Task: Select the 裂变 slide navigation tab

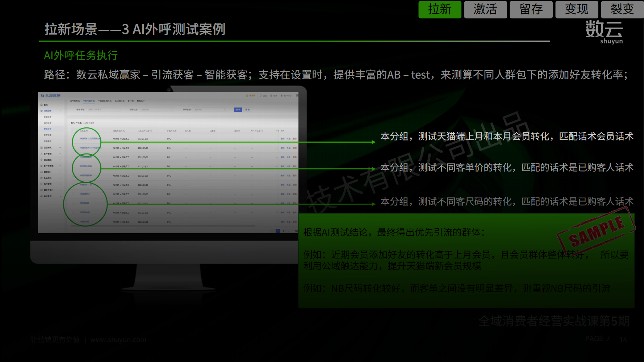Action: point(622,9)
